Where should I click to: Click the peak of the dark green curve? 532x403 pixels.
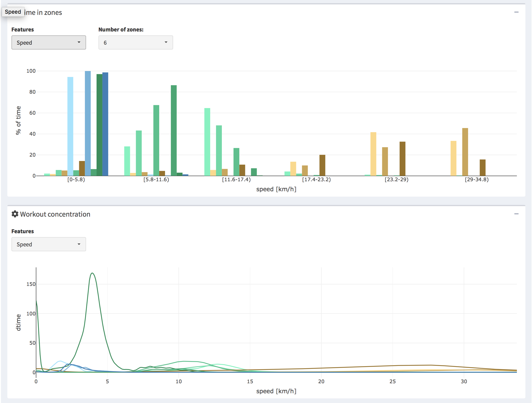pos(92,273)
